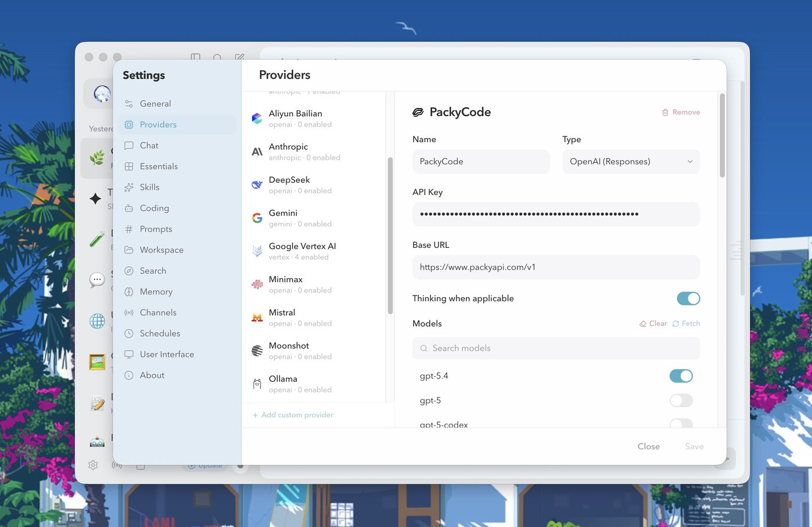The width and height of the screenshot is (812, 527).
Task: Select the Gemini provider logo
Action: coord(256,218)
